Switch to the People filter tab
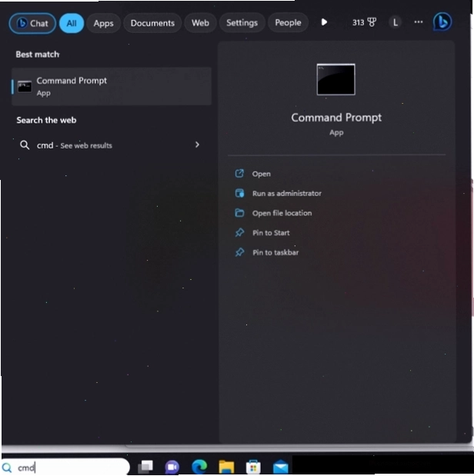 tap(288, 22)
